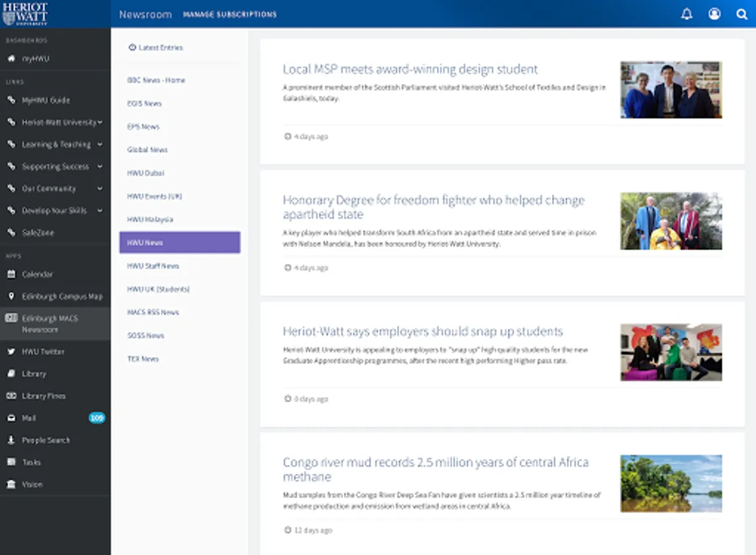
Task: Click the calendar icon in the sidebar
Action: point(11,274)
